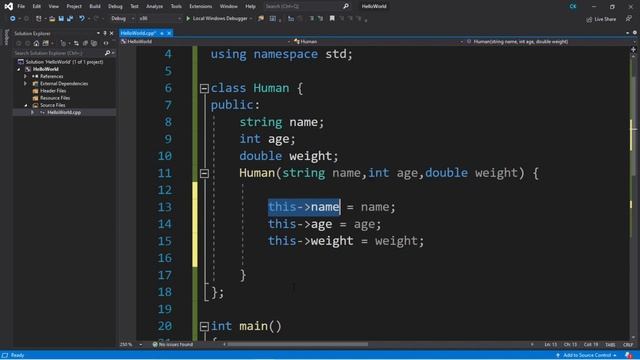Viewport: 640px width, 360px height.
Task: Click the CK account badge icon
Action: click(x=573, y=6)
